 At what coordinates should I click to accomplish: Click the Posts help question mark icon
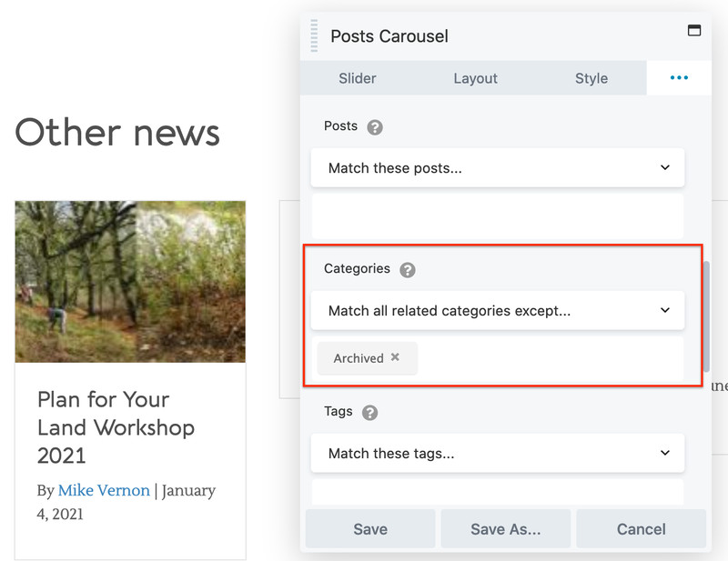(x=375, y=127)
